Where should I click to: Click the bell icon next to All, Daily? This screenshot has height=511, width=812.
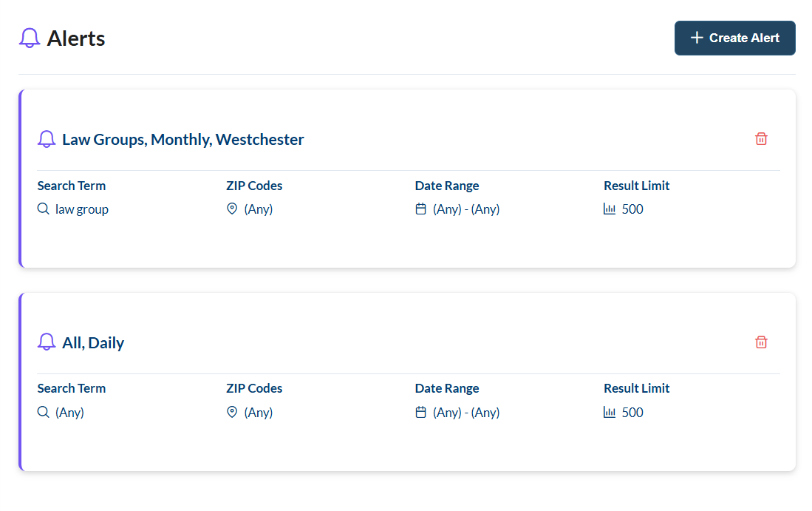point(47,342)
